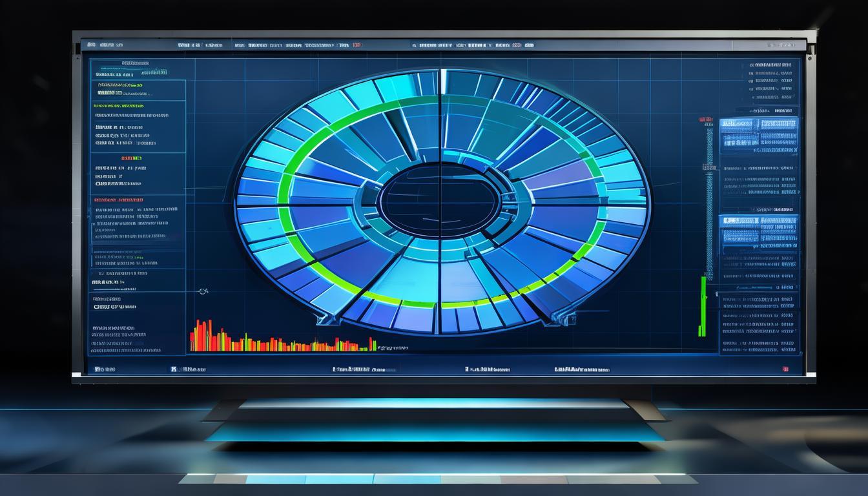Click the small red icon in bottom-right status bar
Image resolution: width=868 pixels, height=496 pixels.
pos(785,369)
